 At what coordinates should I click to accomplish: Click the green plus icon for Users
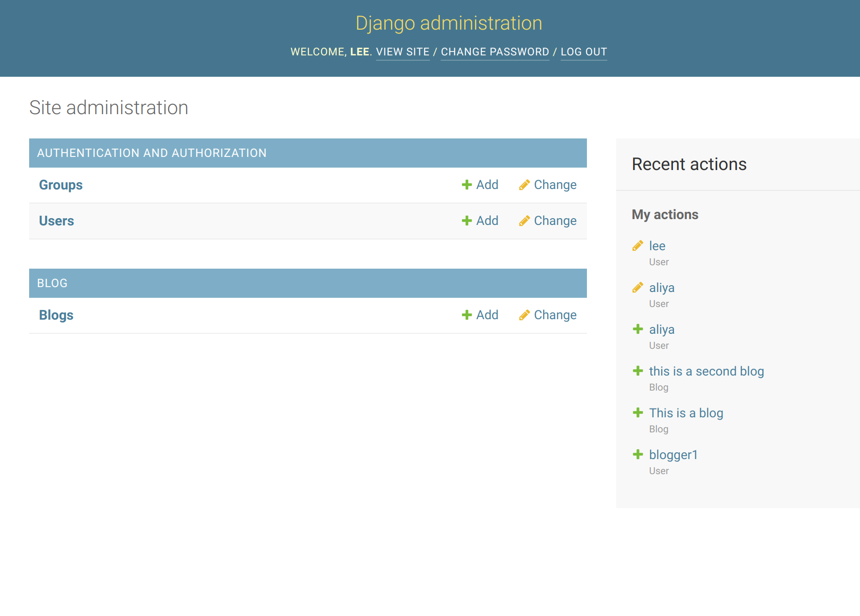[x=467, y=221]
